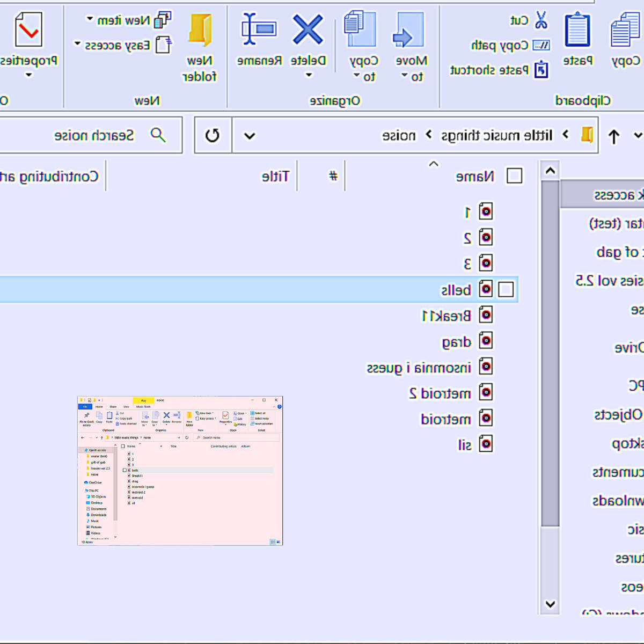Click the Paste shortcut icon
This screenshot has height=644, width=644.
point(541,70)
